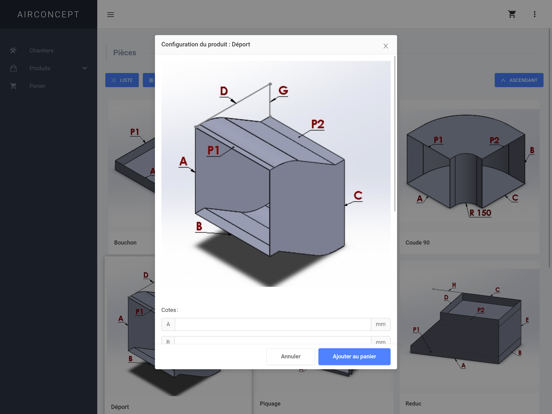
Task: Click the dialog title 'Configuration du produit : Déport'
Action: pos(206,44)
